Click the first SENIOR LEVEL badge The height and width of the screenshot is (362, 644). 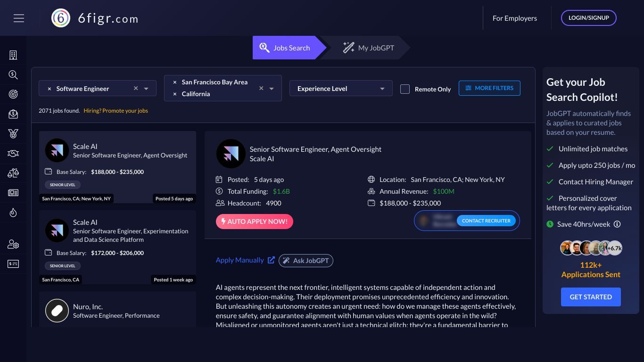63,185
